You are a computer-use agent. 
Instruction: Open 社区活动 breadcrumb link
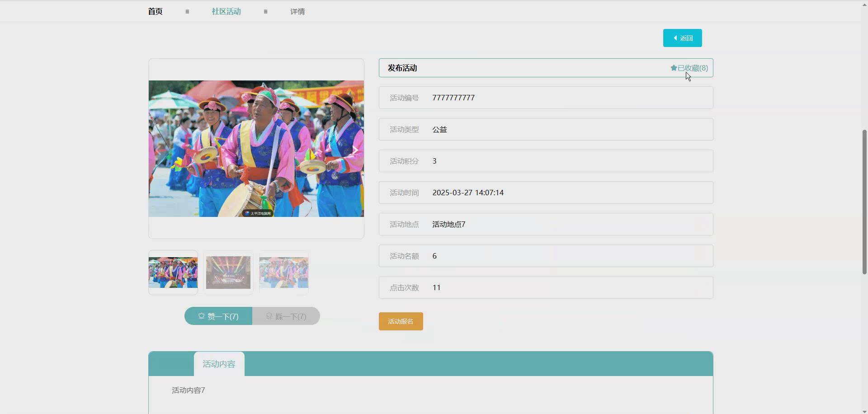click(226, 11)
